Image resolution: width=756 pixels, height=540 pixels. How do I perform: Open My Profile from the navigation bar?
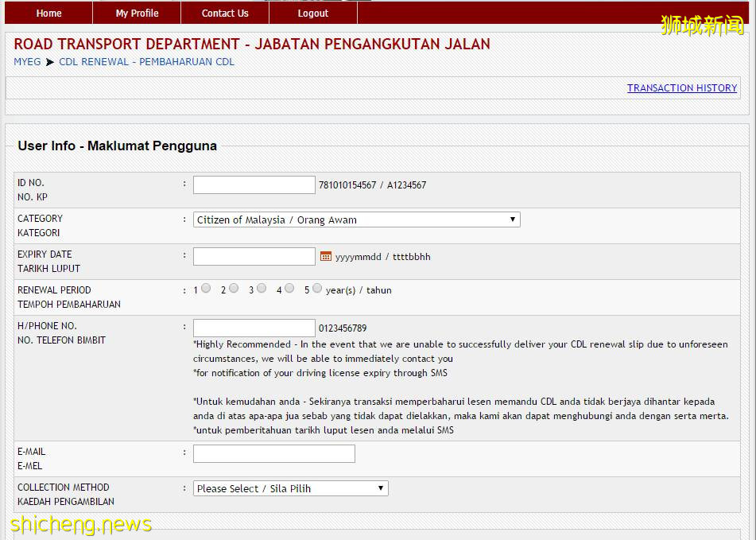point(137,14)
